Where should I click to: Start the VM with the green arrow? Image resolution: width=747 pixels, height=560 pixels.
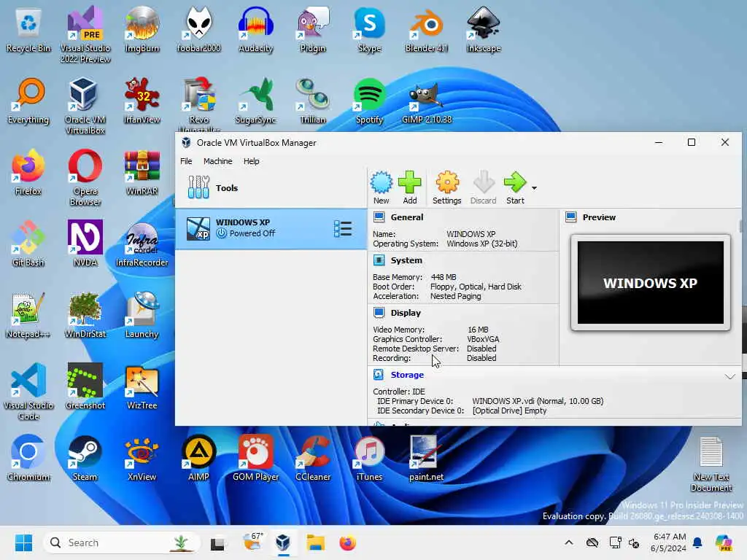(x=515, y=187)
